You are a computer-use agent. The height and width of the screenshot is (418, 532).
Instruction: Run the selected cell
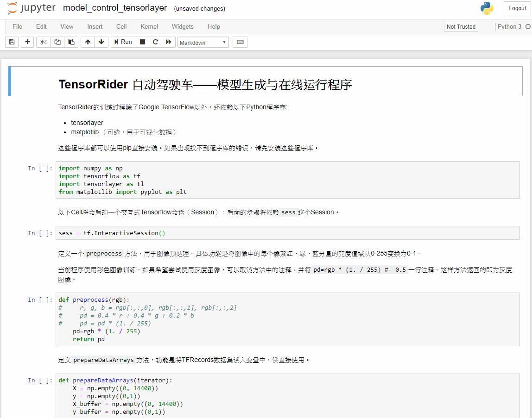pyautogui.click(x=123, y=42)
